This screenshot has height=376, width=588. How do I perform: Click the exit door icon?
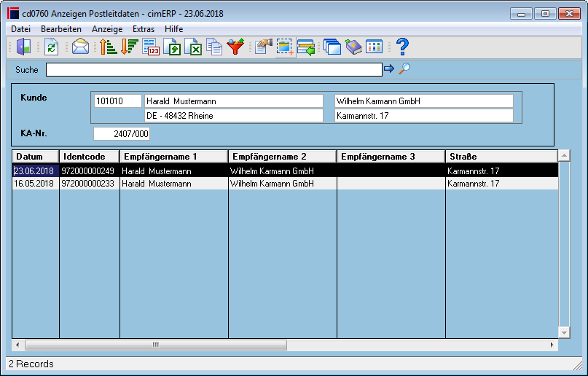click(x=23, y=47)
